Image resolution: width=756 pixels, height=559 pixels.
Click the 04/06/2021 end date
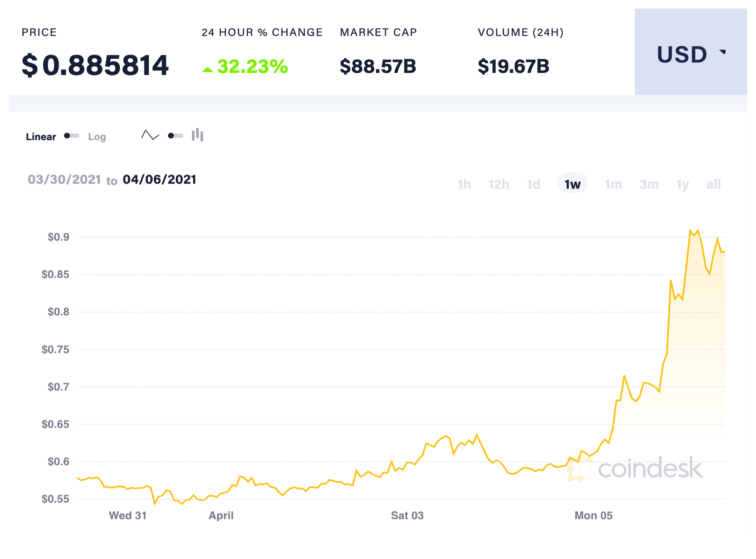pyautogui.click(x=159, y=179)
